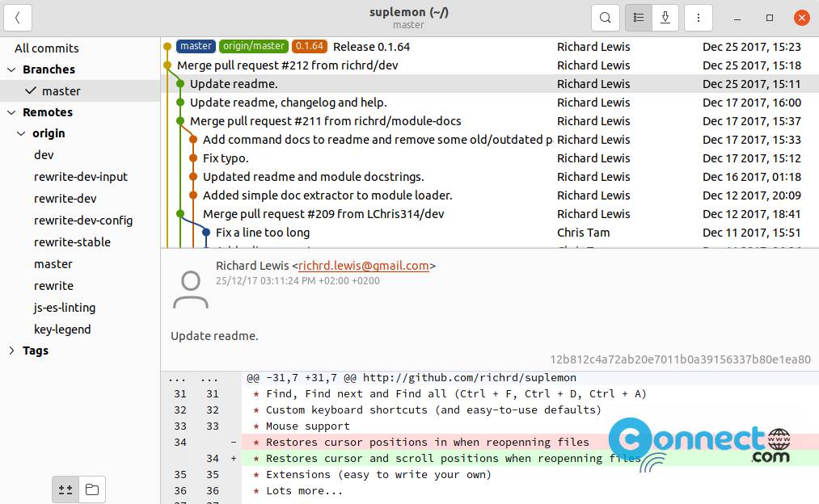Viewport: 819px width, 504px height.
Task: Collapse the Branches section
Action: coord(11,69)
